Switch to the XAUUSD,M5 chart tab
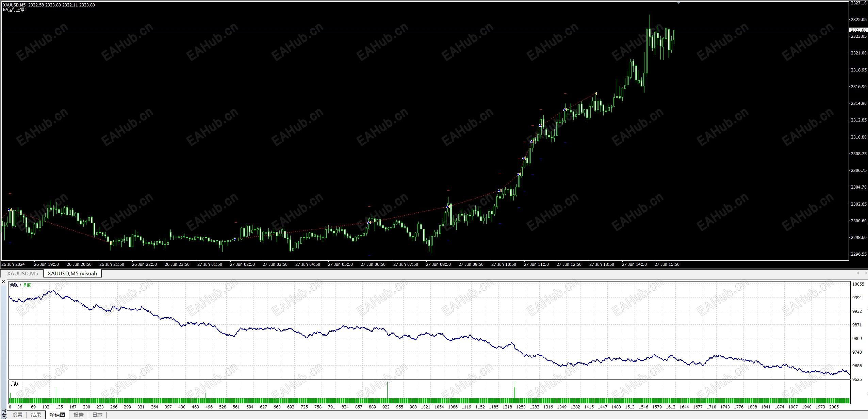The width and height of the screenshot is (868, 419). (x=22, y=273)
